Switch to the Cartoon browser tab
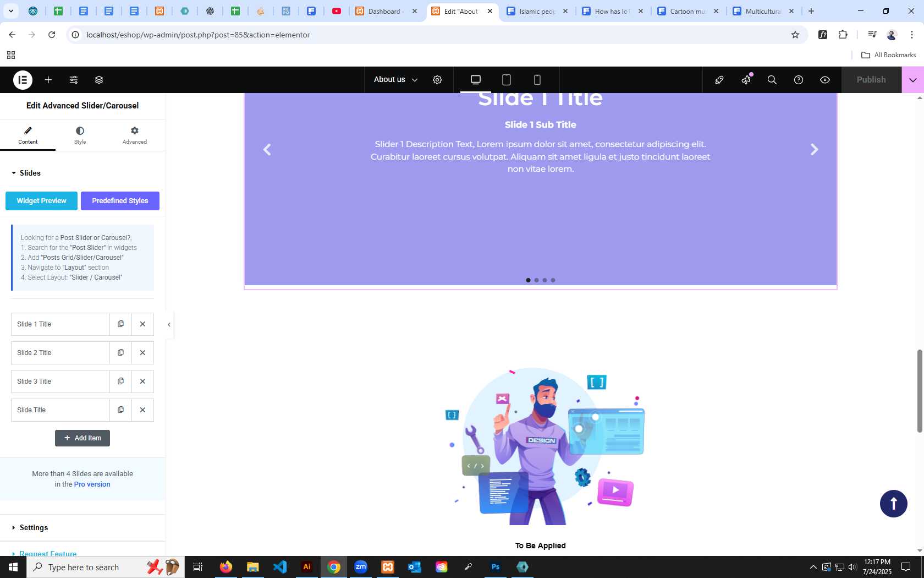Image resolution: width=924 pixels, height=578 pixels. (x=687, y=11)
